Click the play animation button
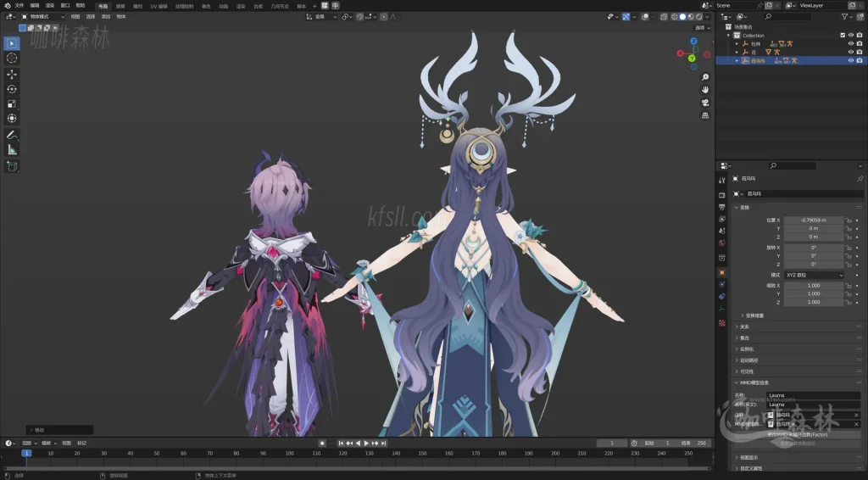This screenshot has width=868, height=480. tap(366, 444)
